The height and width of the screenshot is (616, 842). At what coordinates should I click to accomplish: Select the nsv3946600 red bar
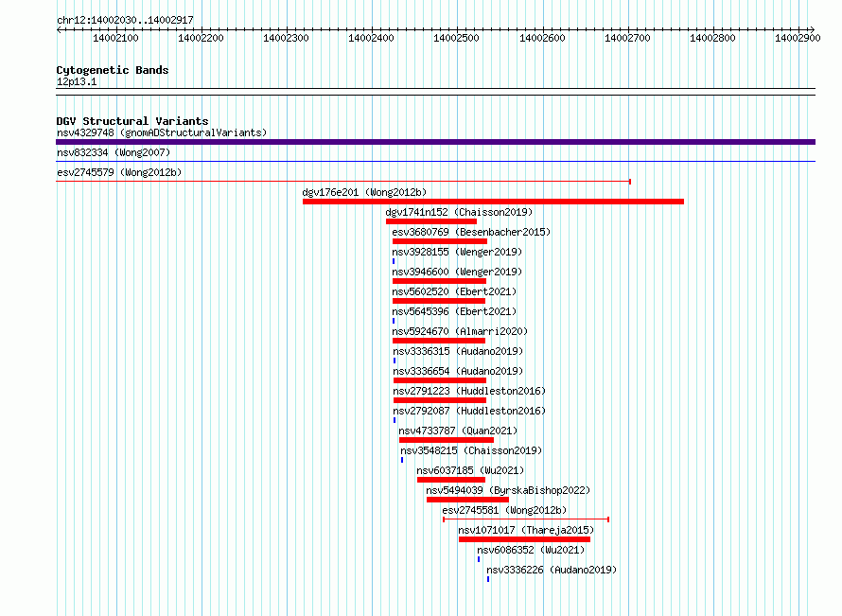coord(439,281)
